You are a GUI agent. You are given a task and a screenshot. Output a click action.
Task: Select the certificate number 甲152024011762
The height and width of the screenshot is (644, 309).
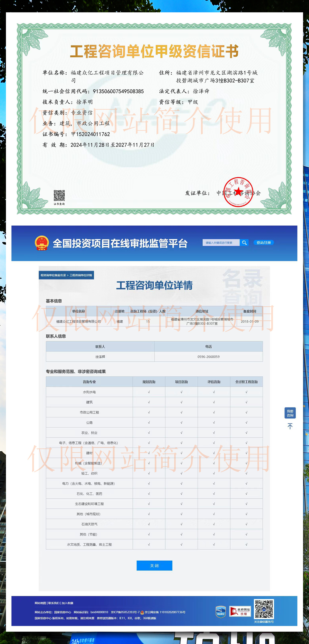[90, 134]
